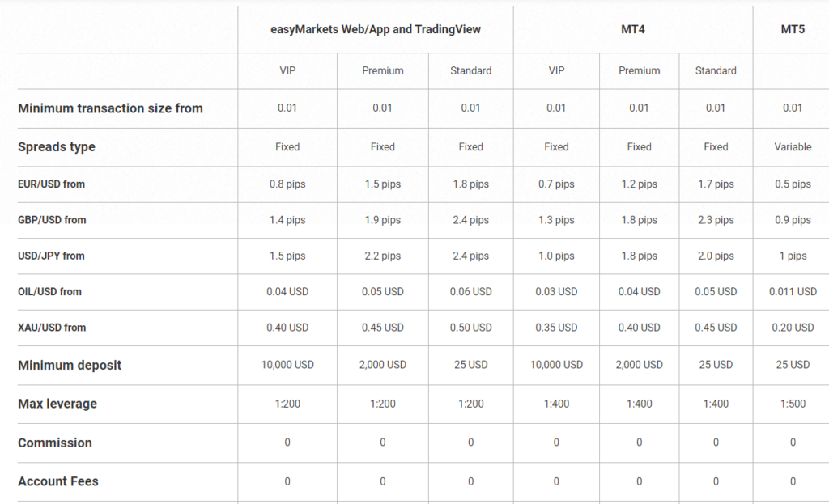Click the 'Account Fees' row label
This screenshot has height=504, width=829.
pyautogui.click(x=58, y=481)
